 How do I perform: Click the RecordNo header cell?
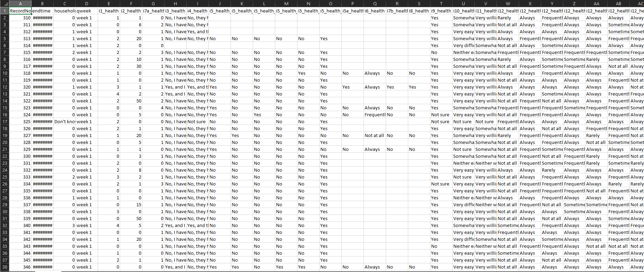click(x=20, y=11)
